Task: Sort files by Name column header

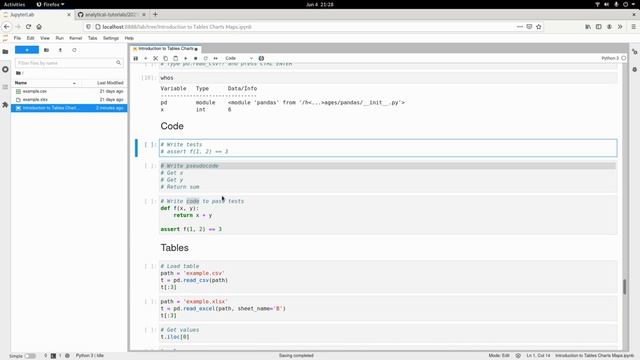Action: [45, 83]
